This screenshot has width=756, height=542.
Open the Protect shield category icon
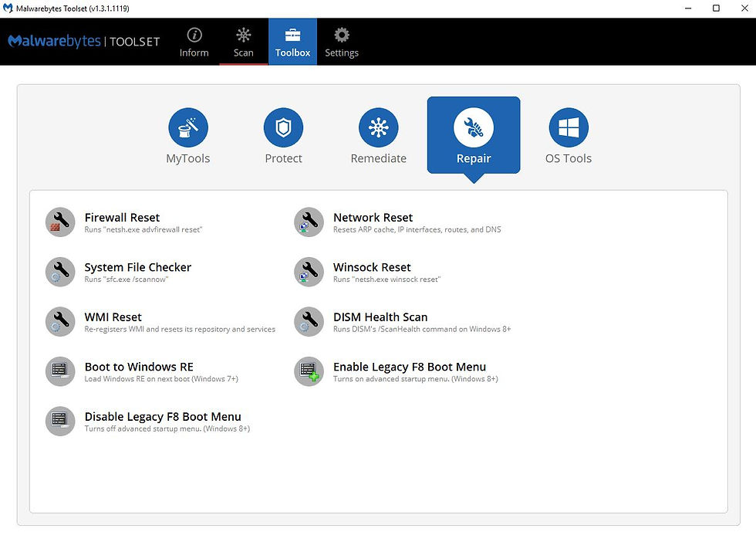pos(284,127)
